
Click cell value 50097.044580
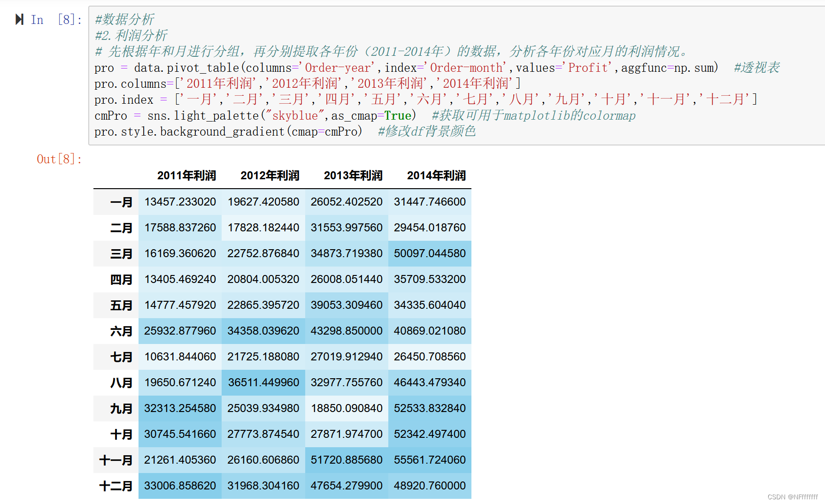click(x=430, y=253)
